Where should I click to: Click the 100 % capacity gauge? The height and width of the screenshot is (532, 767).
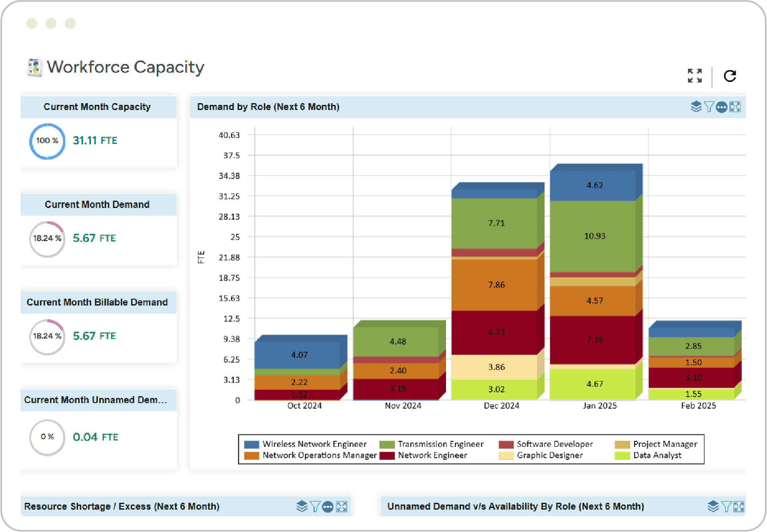(x=47, y=141)
